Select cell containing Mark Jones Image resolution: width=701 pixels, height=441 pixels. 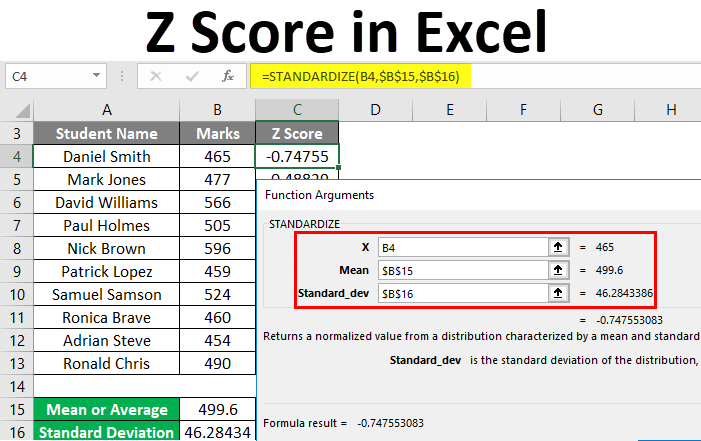coord(106,179)
